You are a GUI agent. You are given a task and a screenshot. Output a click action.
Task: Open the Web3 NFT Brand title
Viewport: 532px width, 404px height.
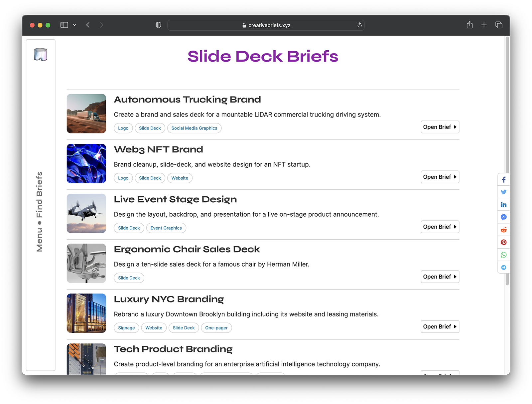[x=159, y=149]
